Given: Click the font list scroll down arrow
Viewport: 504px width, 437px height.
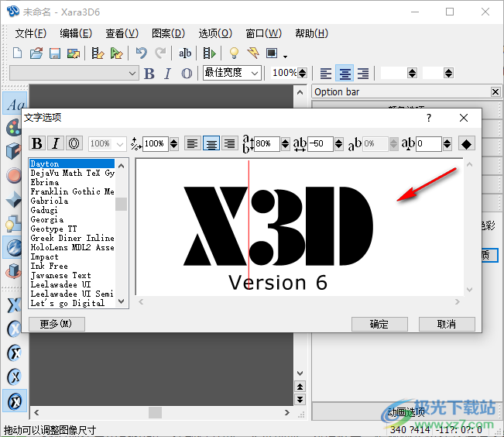Looking at the screenshot, I should 122,301.
